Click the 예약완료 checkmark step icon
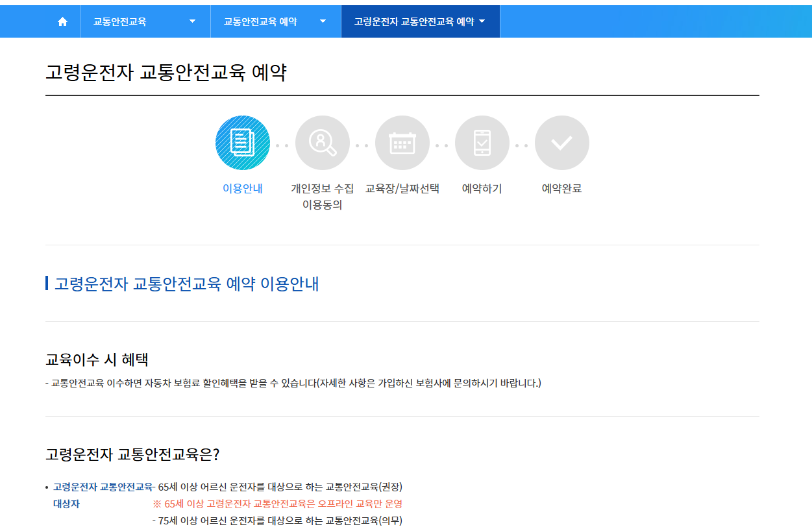The height and width of the screenshot is (527, 812). 562,143
